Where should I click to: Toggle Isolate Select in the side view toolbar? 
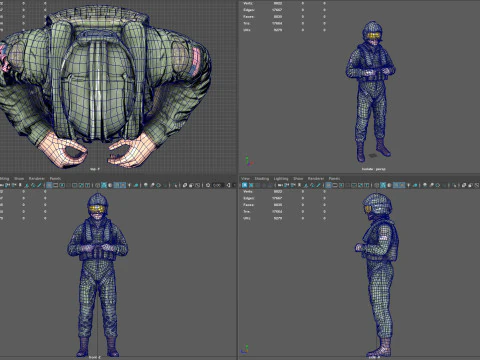coord(455,185)
